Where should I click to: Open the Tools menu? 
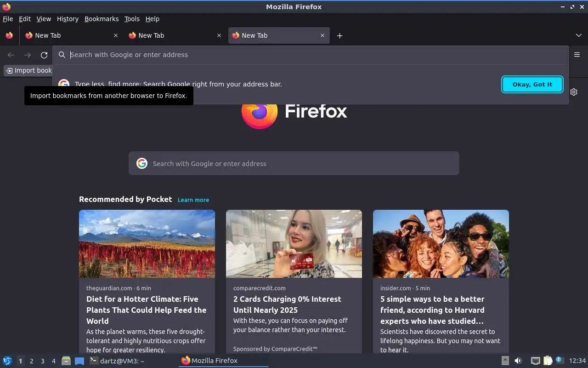pyautogui.click(x=132, y=19)
